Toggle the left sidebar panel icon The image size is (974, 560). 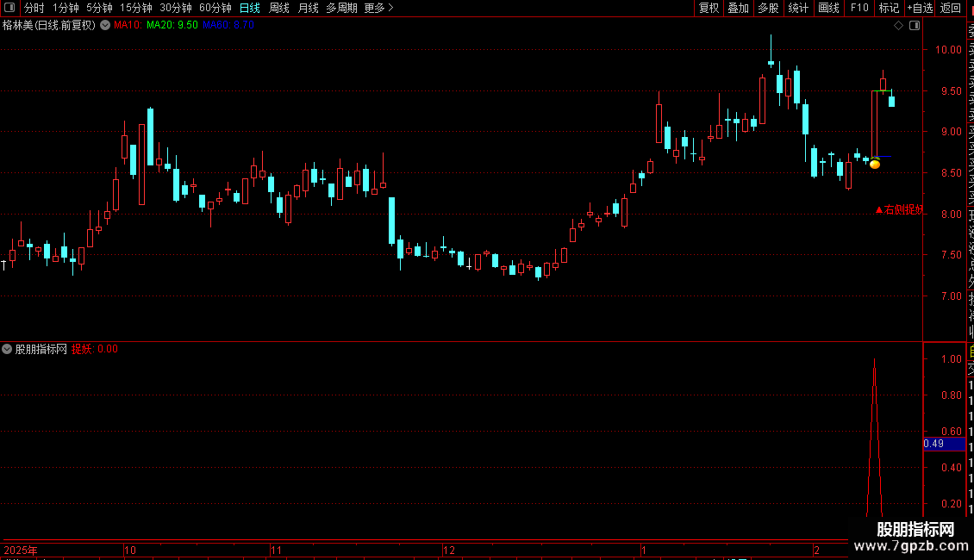(9, 8)
